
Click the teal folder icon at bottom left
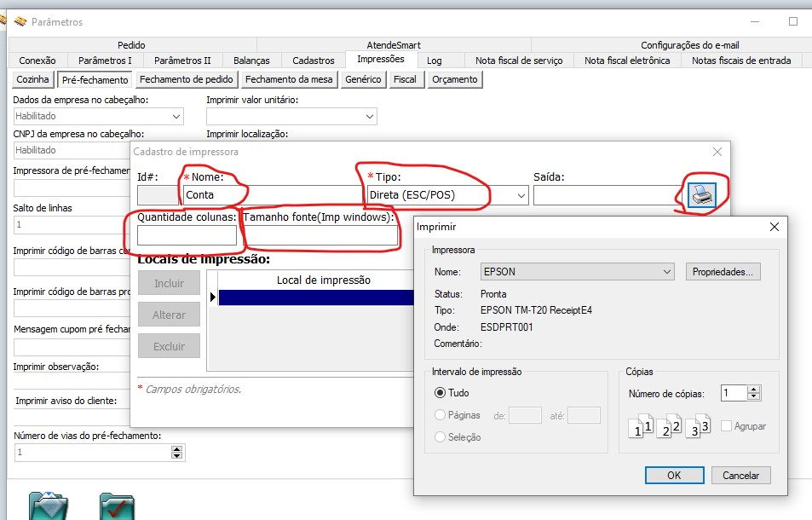(x=49, y=506)
